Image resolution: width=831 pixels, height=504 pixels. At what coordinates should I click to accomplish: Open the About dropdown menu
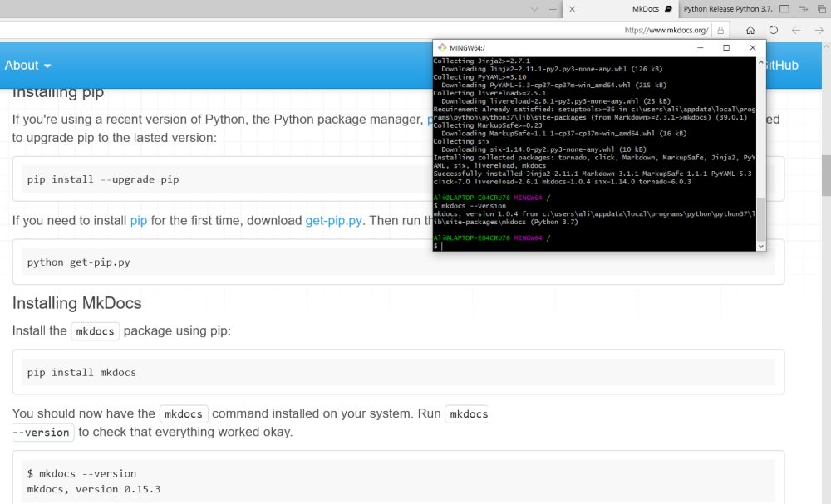[x=27, y=66]
